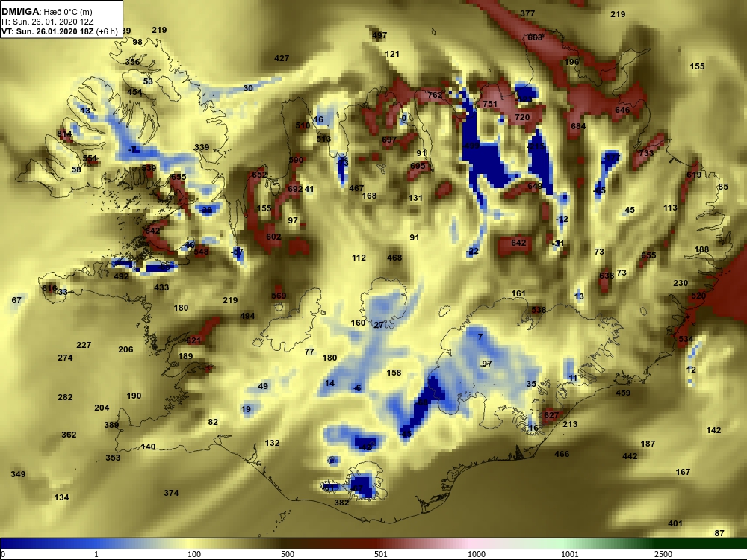Click the map value '132'
Image resolution: width=747 pixels, height=560 pixels.
272,443
